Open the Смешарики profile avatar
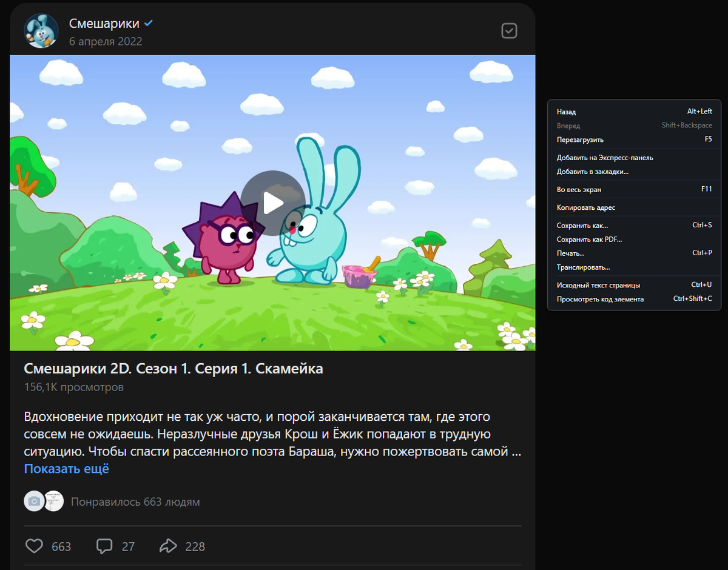This screenshot has height=570, width=728. point(41,31)
